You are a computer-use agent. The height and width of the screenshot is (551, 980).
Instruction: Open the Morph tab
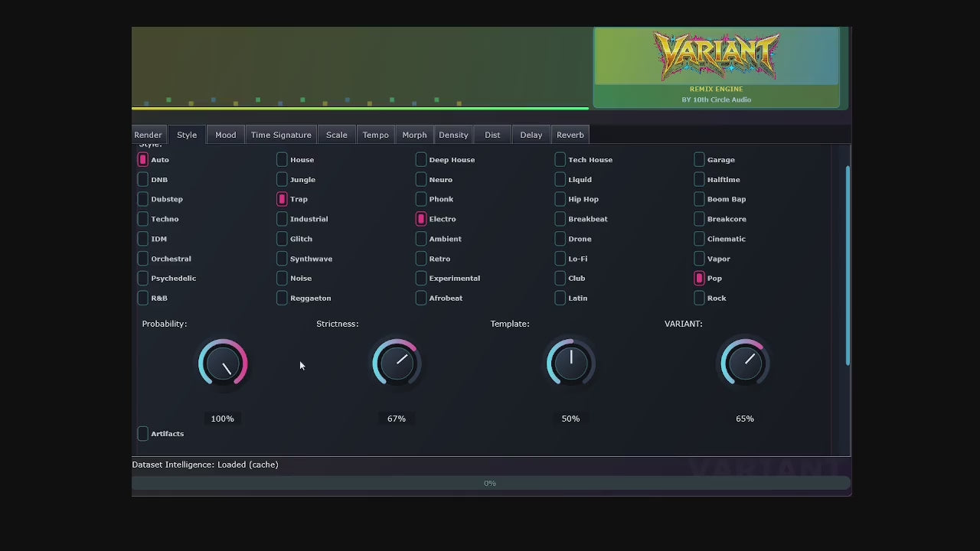[x=414, y=135]
